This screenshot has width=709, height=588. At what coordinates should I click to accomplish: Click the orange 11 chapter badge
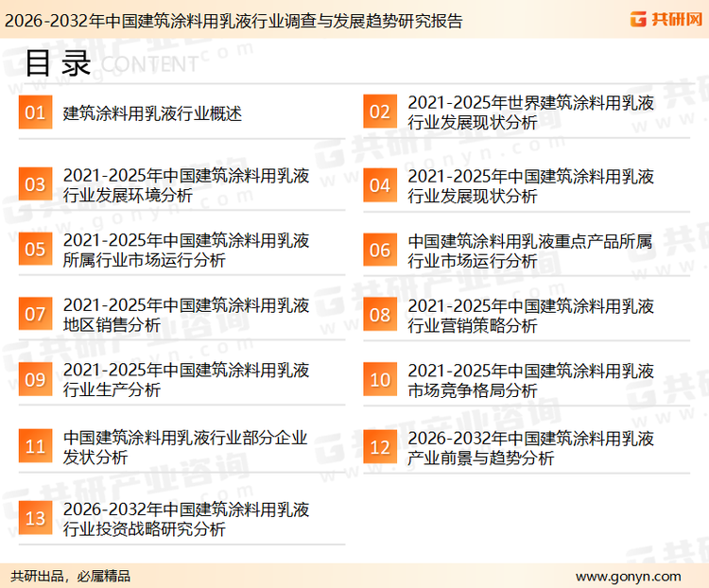[35, 446]
